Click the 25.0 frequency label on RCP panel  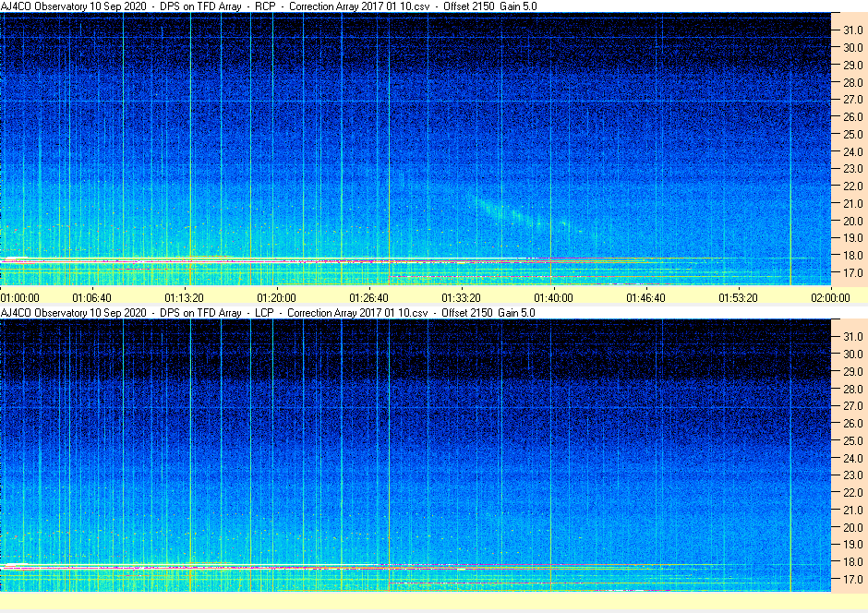(x=853, y=135)
